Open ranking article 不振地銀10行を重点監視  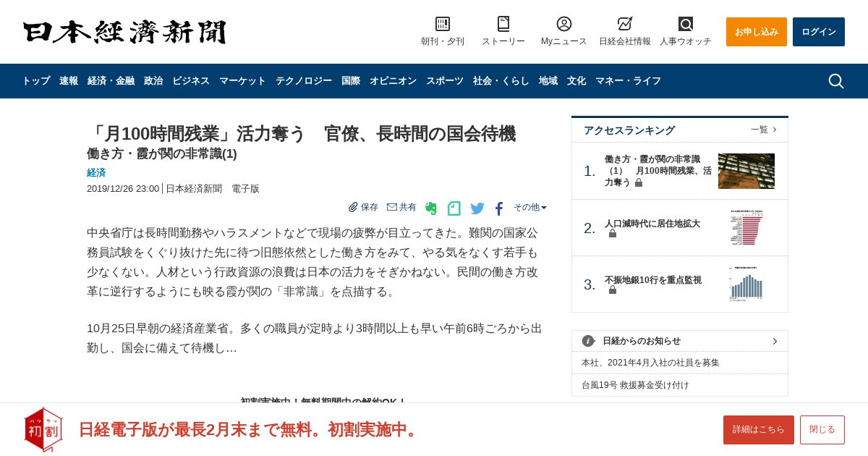click(653, 280)
